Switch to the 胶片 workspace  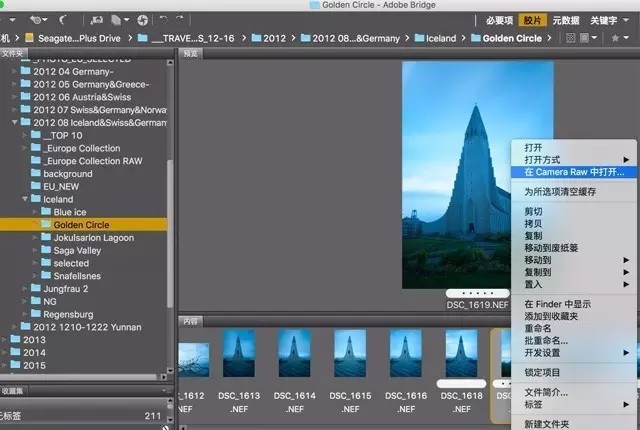coord(535,19)
